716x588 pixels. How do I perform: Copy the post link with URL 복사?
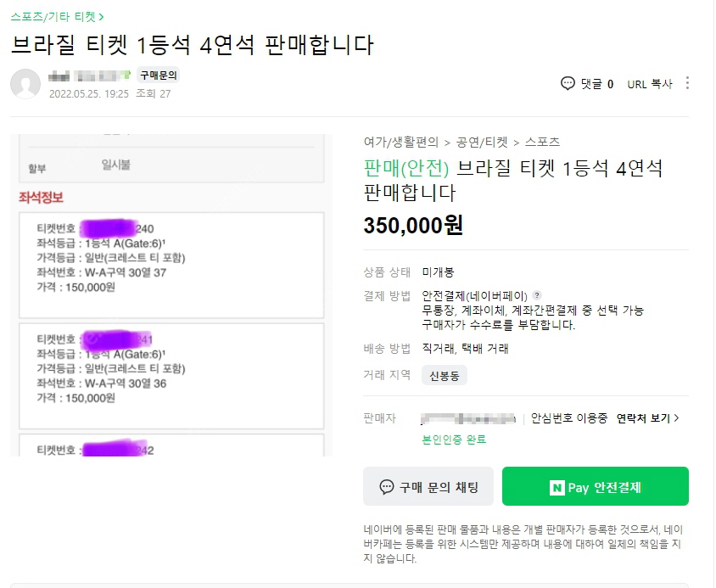(x=650, y=84)
